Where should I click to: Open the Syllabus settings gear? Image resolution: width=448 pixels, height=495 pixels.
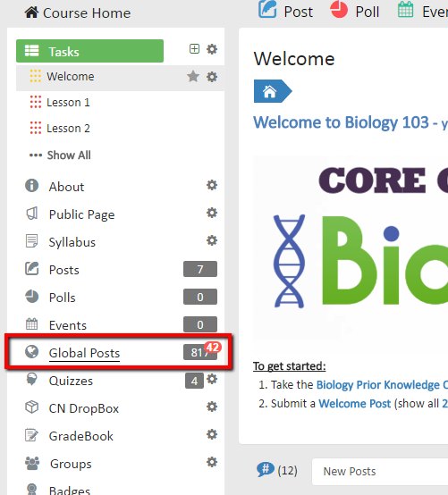212,240
